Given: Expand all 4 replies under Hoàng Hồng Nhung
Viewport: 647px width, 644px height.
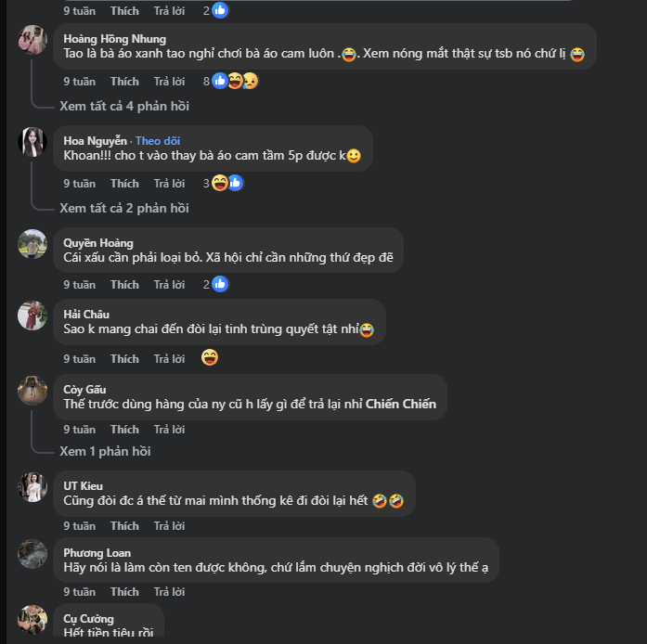Looking at the screenshot, I should [123, 106].
